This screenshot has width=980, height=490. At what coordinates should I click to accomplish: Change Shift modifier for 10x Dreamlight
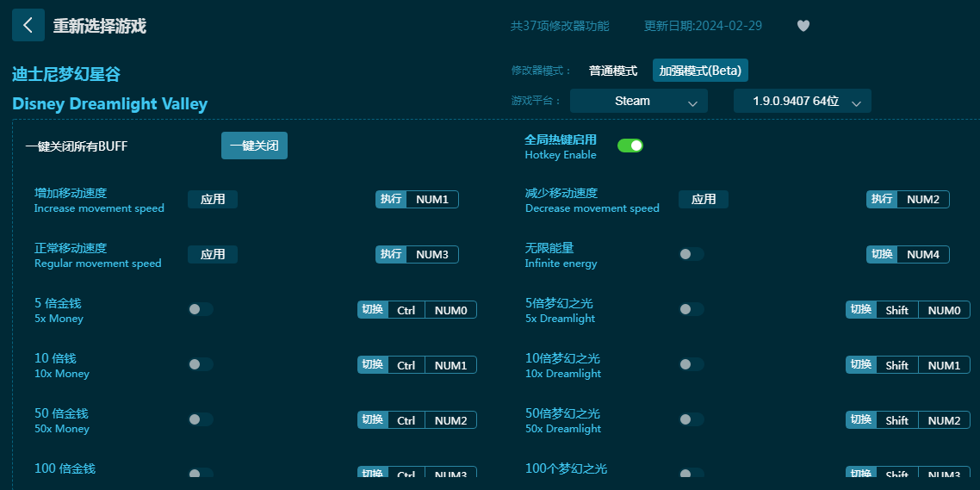coord(896,365)
